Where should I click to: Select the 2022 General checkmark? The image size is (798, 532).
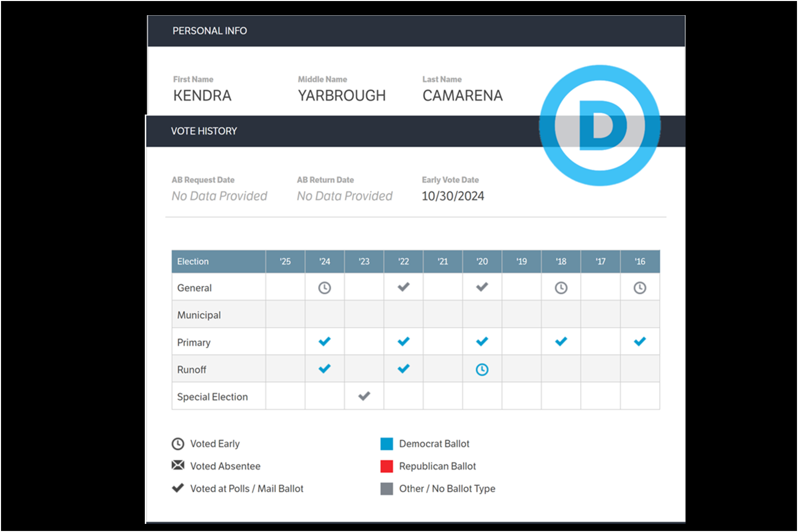(x=404, y=287)
